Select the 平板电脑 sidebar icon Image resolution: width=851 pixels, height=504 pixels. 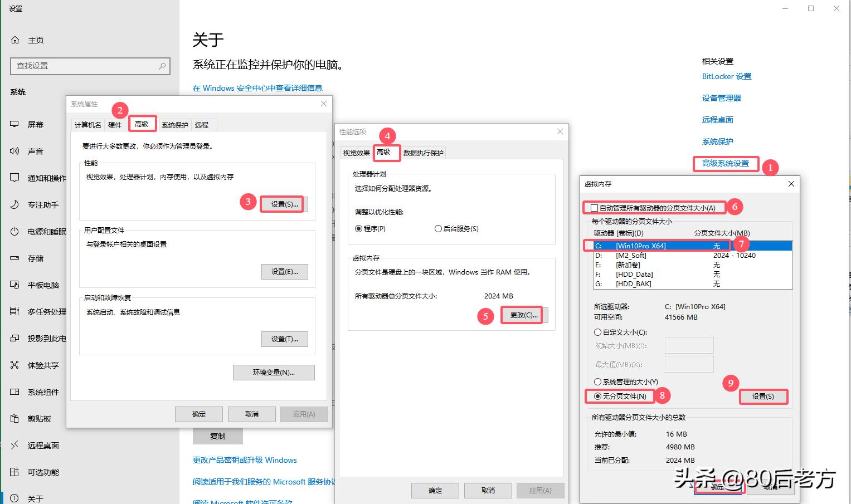point(14,285)
